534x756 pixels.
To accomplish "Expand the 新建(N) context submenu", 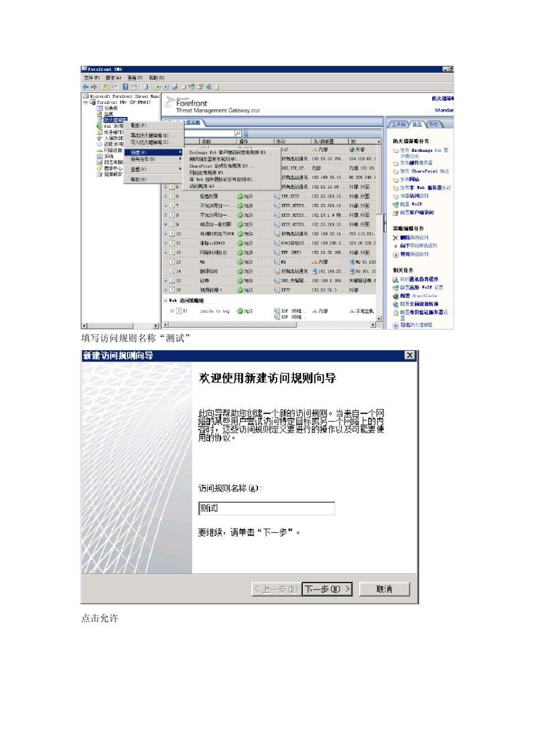I will 153,152.
